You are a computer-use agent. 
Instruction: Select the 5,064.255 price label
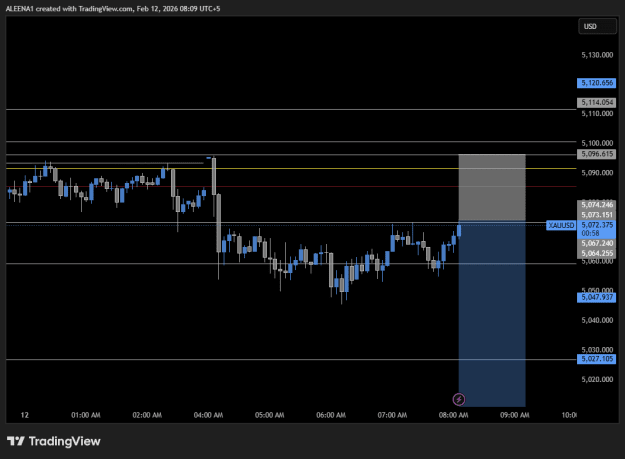coord(596,253)
